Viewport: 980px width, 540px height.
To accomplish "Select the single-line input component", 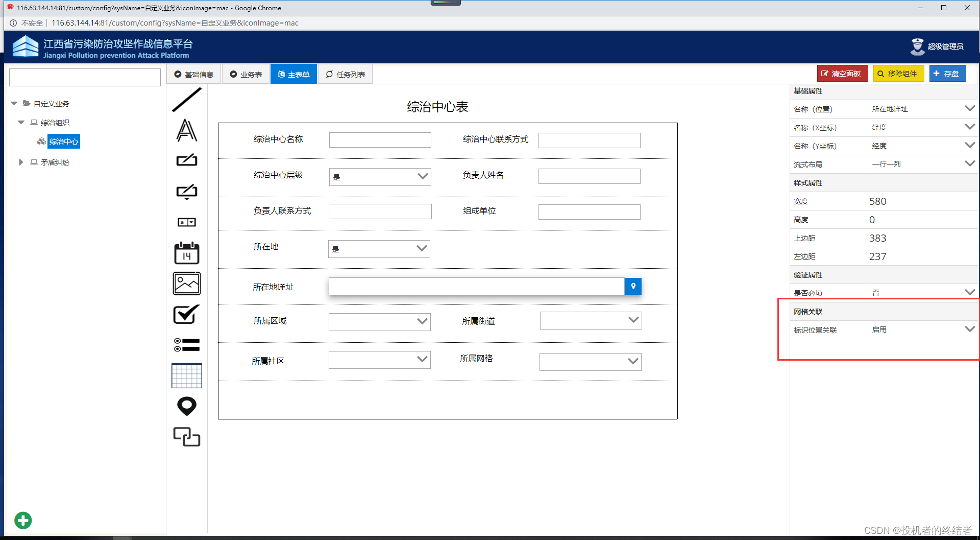I will pyautogui.click(x=187, y=160).
